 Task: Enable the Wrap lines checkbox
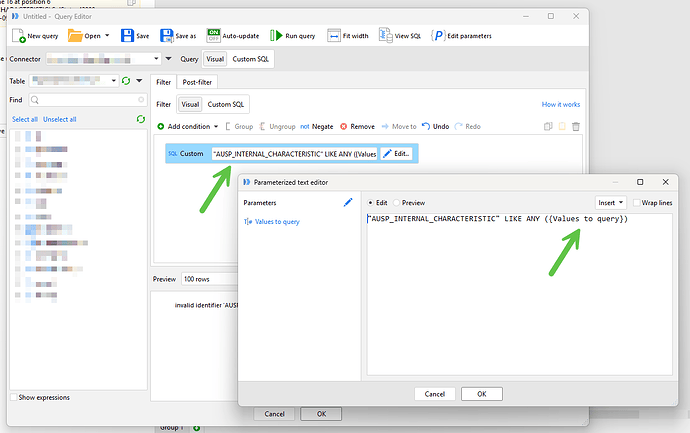click(x=636, y=202)
